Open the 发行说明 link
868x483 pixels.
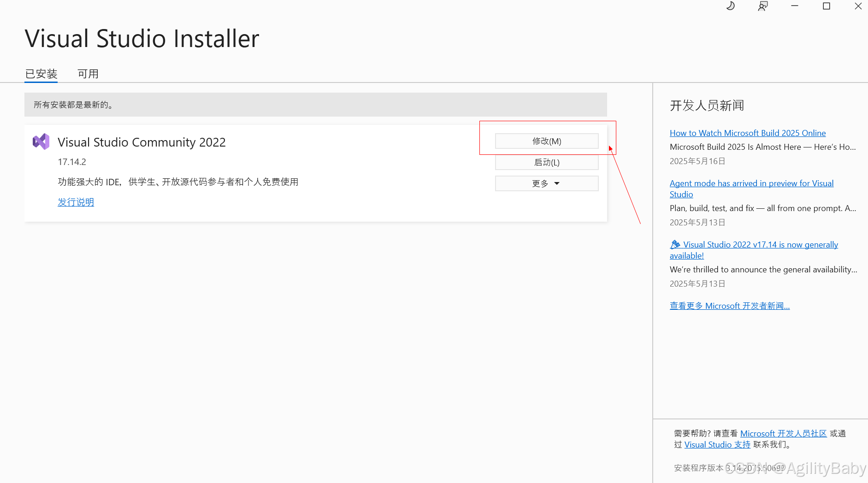pyautogui.click(x=76, y=202)
